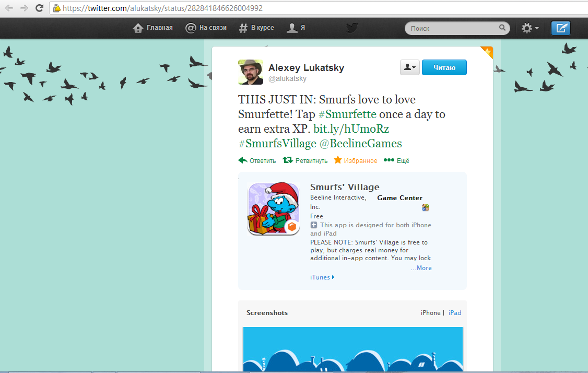
Task: Click the security padlock warning icon
Action: [56, 8]
